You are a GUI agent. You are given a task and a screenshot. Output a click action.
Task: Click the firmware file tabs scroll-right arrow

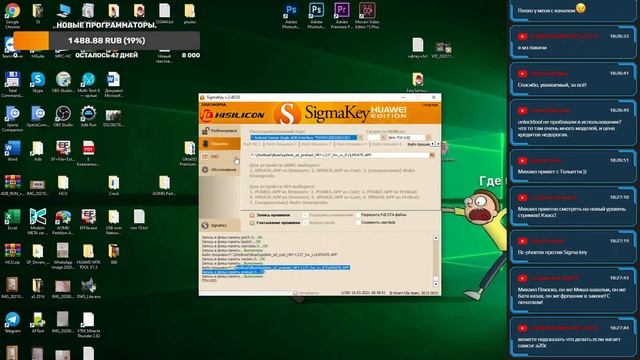pos(438,144)
